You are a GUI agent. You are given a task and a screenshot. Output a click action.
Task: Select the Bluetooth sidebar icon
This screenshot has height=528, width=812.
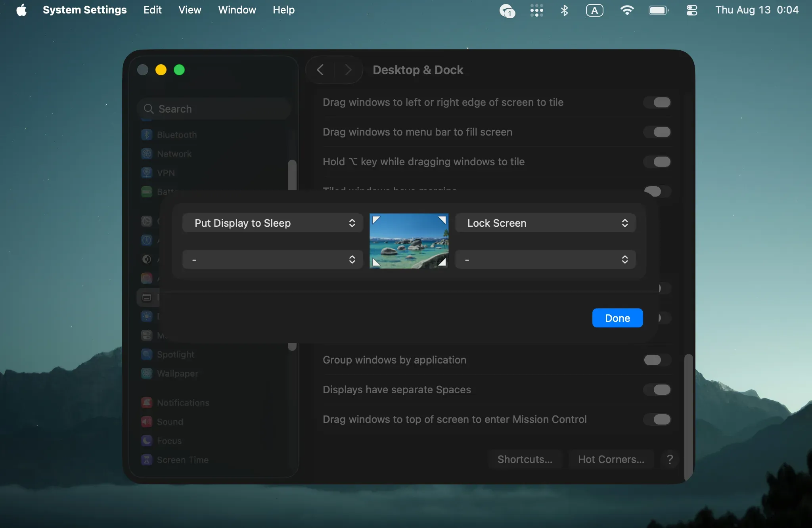coord(147,135)
